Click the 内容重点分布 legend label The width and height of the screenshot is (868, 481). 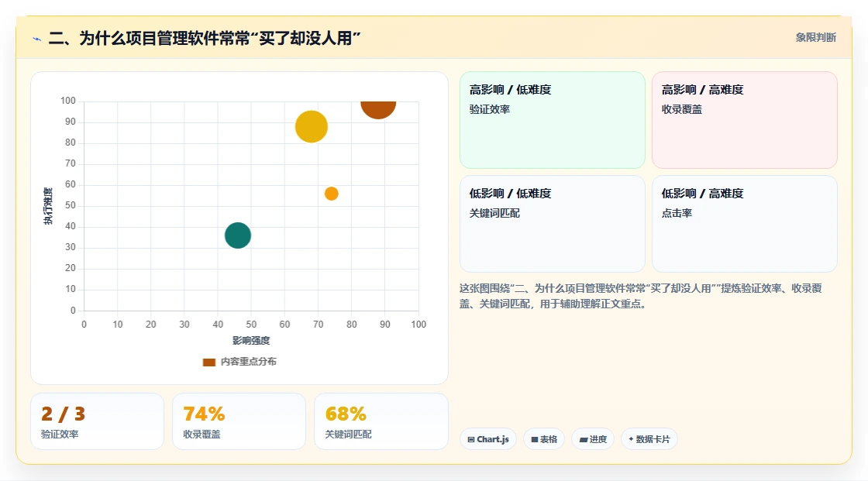tap(249, 362)
